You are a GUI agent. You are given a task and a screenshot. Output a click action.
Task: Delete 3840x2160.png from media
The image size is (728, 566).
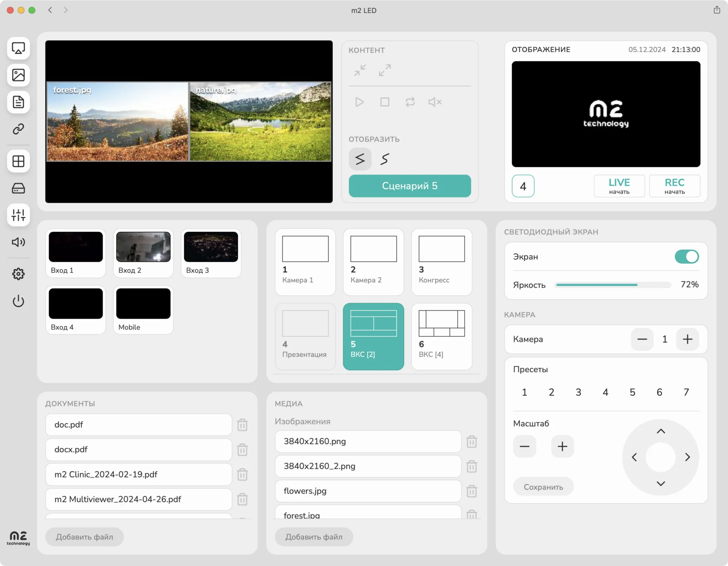click(472, 442)
